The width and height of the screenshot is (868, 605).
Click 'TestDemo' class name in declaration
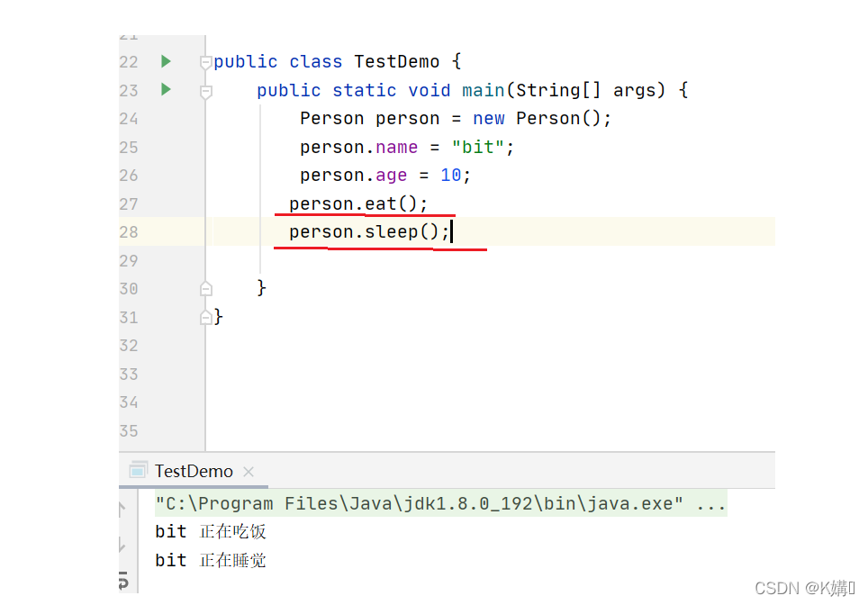396,61
